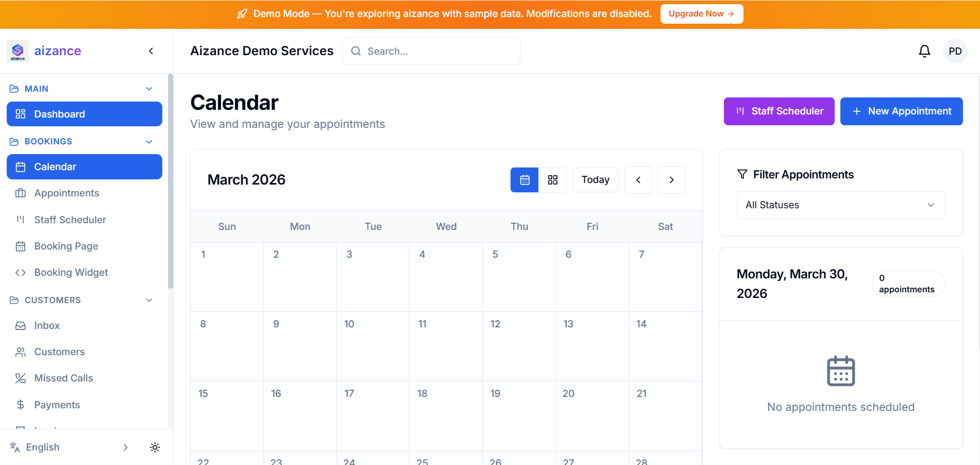Click the aizance logo icon
The image size is (980, 465).
tap(18, 51)
